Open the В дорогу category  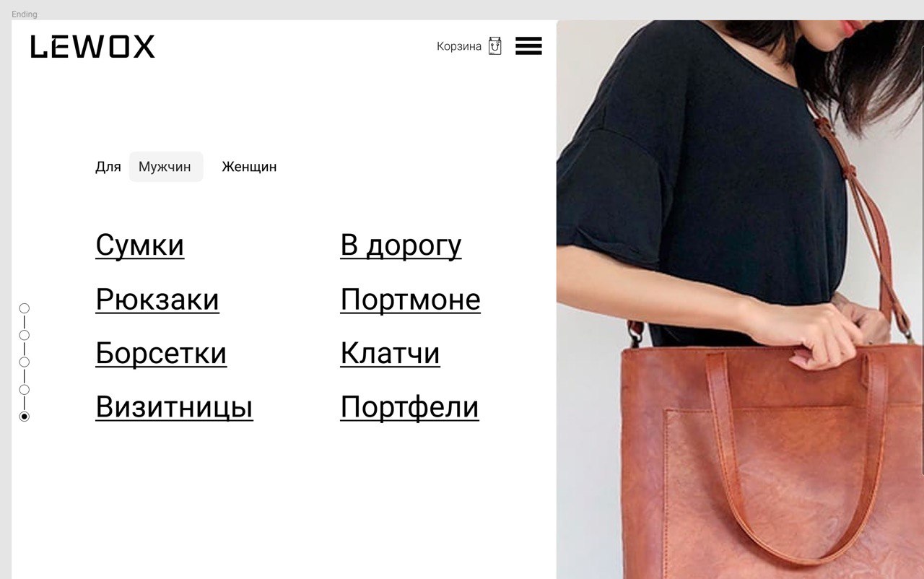(x=401, y=246)
